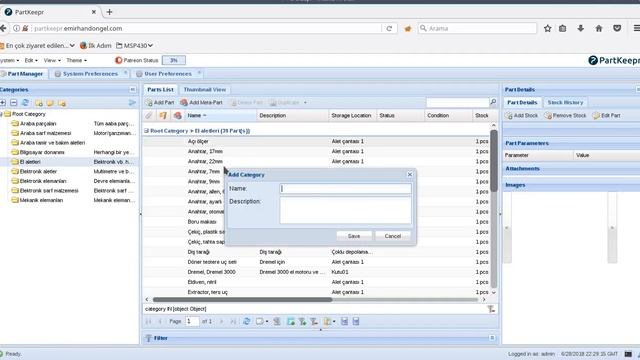Clear the filter with funnel icon by query

tap(491, 309)
